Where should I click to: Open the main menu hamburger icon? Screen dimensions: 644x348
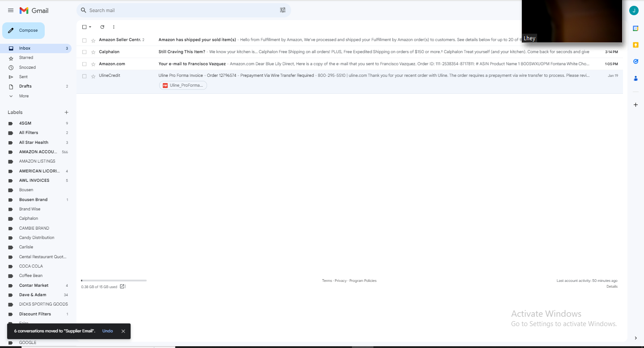pos(11,10)
